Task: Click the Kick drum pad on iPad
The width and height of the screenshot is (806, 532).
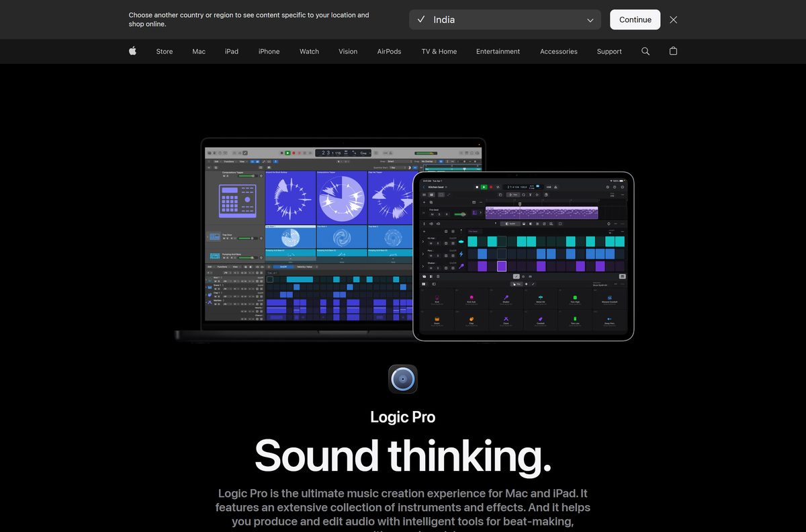Action: click(437, 299)
